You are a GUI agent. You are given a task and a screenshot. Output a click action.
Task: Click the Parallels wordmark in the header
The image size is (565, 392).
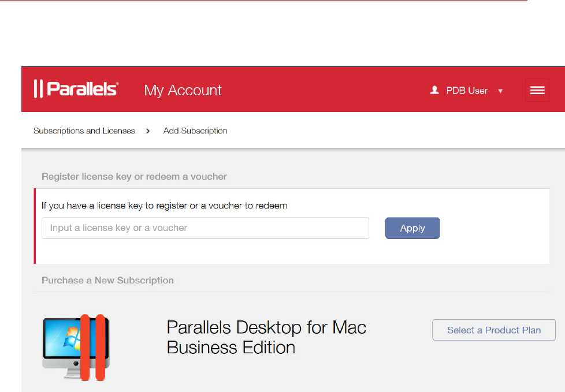(x=83, y=89)
